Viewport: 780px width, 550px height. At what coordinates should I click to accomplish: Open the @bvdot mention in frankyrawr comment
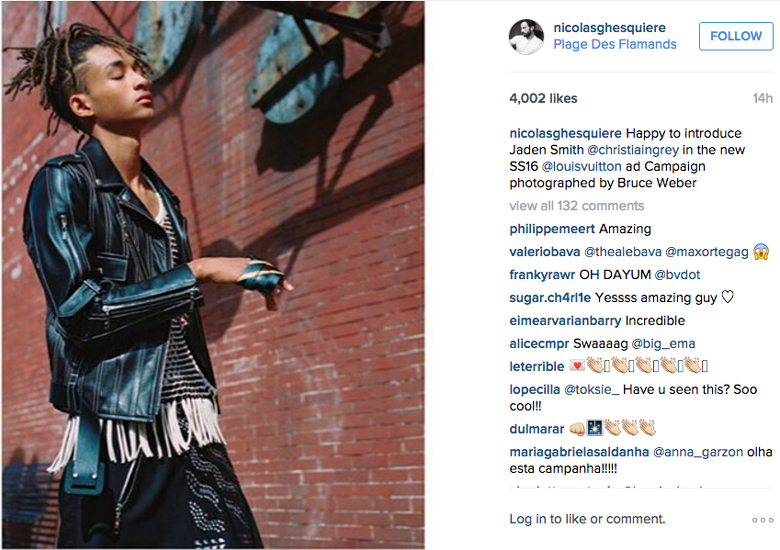click(x=677, y=275)
